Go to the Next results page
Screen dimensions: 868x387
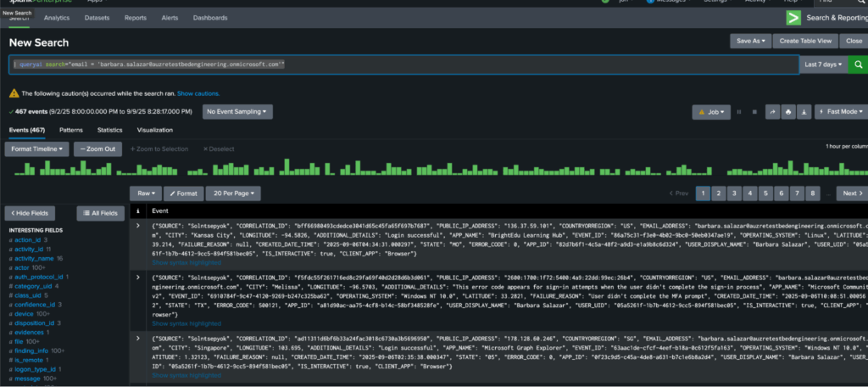[853, 193]
